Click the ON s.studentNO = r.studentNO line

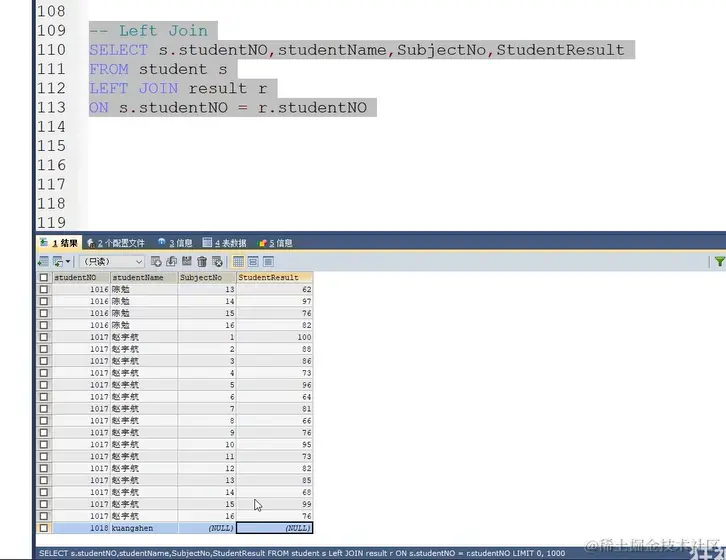pyautogui.click(x=228, y=108)
